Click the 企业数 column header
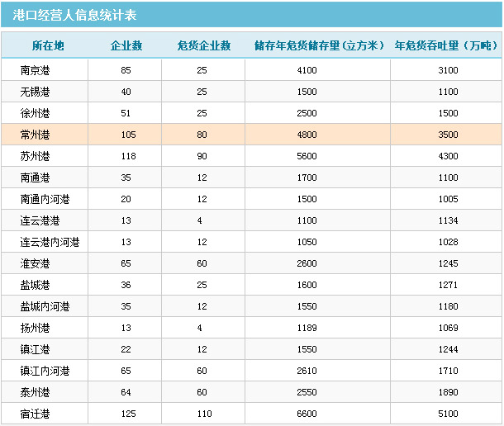The image size is (504, 426). (x=126, y=46)
